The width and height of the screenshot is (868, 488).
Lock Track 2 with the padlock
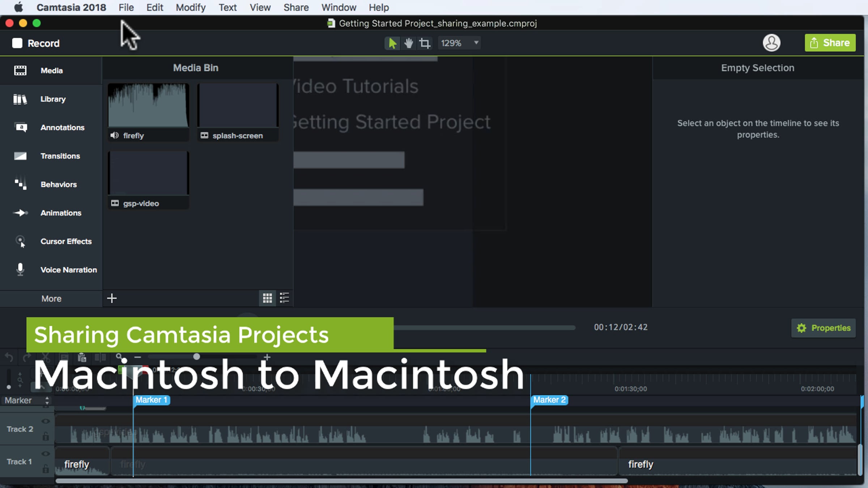(x=46, y=437)
